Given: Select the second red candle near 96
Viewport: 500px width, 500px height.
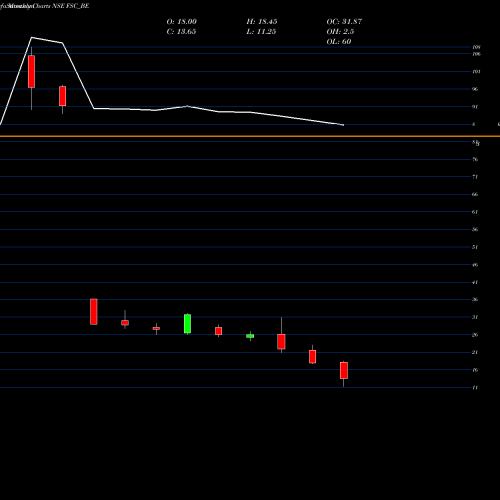Looking at the screenshot, I should point(63,96).
